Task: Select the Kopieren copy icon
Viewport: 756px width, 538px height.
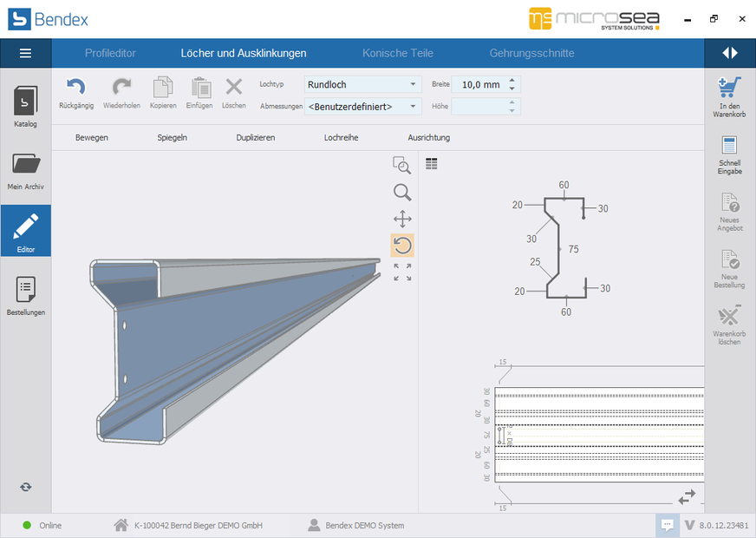Action: tap(163, 88)
